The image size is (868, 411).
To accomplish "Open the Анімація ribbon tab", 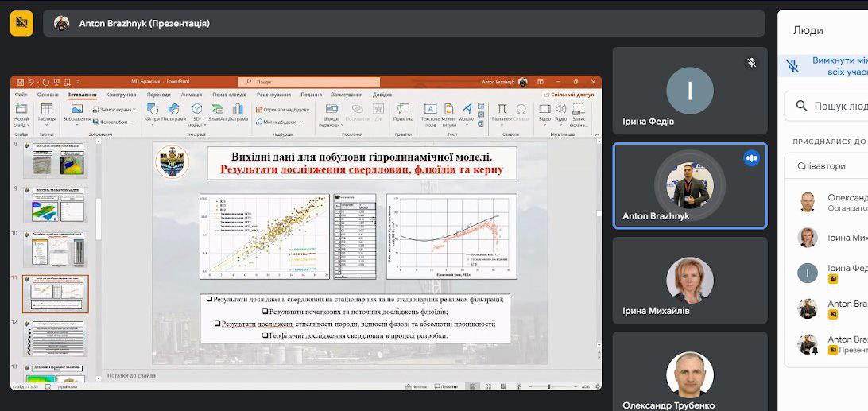I will [191, 95].
